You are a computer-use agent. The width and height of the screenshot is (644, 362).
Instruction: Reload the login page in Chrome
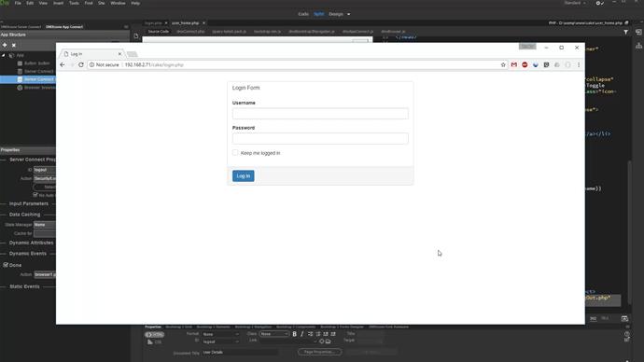[81, 65]
